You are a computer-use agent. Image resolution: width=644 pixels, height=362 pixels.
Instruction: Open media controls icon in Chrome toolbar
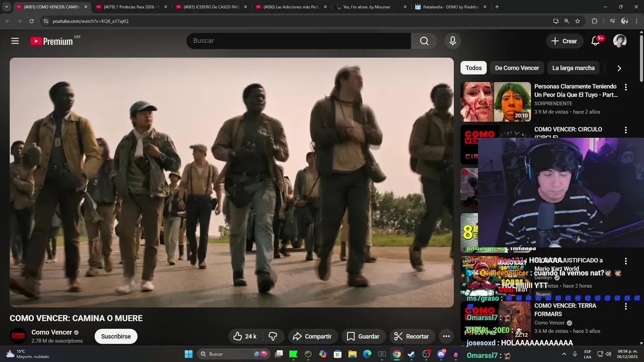pyautogui.click(x=612, y=21)
